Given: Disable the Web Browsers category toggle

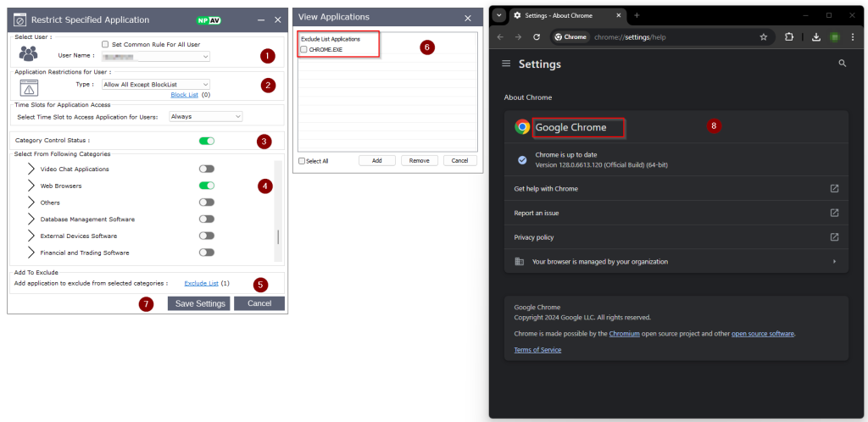Looking at the screenshot, I should pos(206,186).
